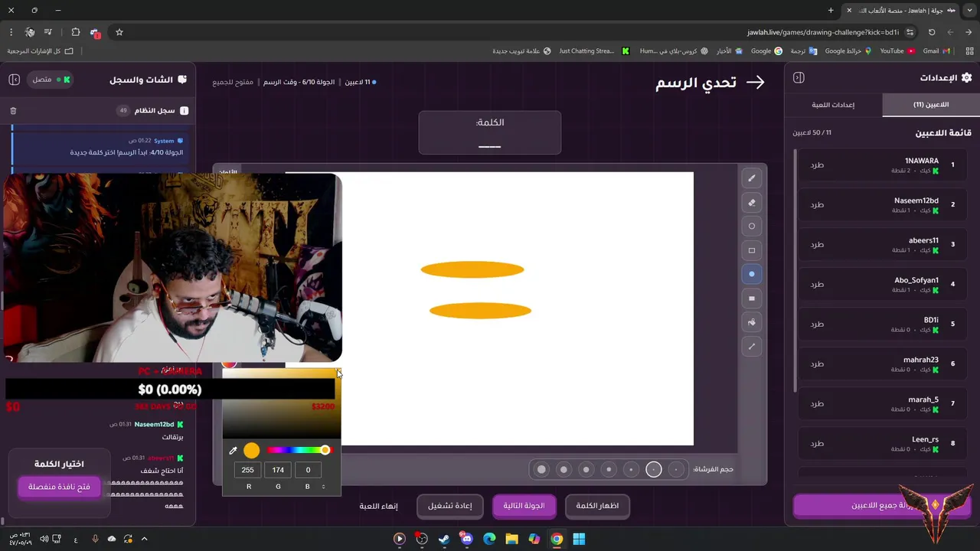The image size is (980, 551).
Task: Open the Windows Start menu
Action: pos(579,539)
